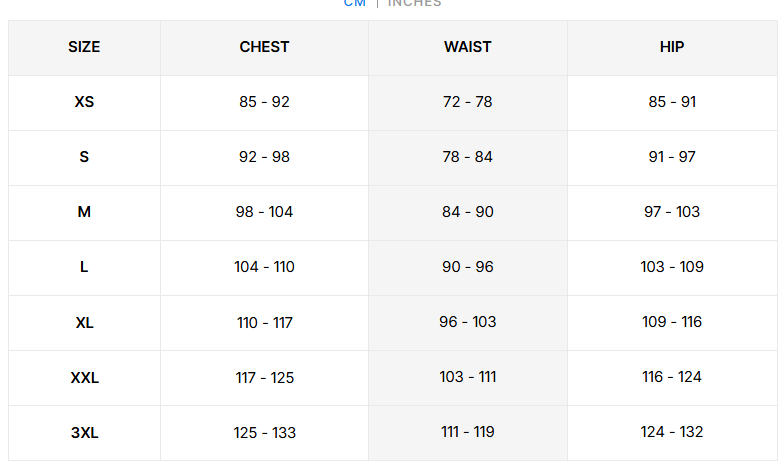Select the XS size row label
The image size is (784, 471).
tap(84, 102)
